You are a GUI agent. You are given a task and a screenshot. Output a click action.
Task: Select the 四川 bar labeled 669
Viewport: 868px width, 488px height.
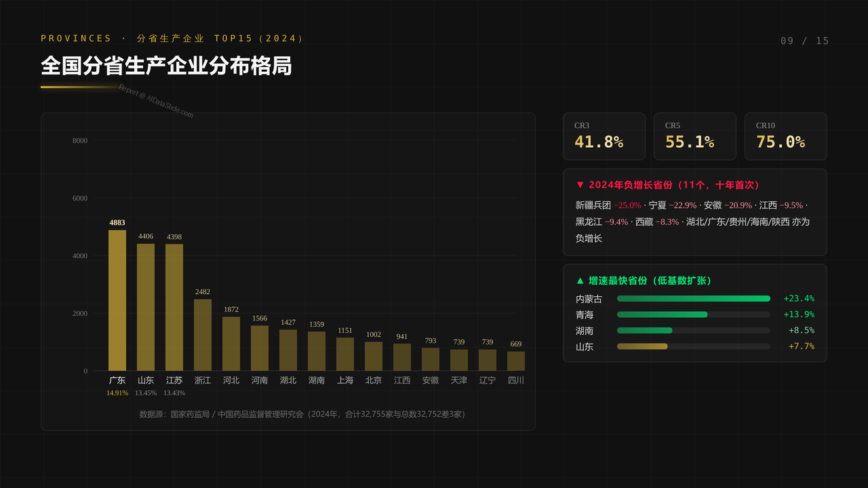pos(516,361)
